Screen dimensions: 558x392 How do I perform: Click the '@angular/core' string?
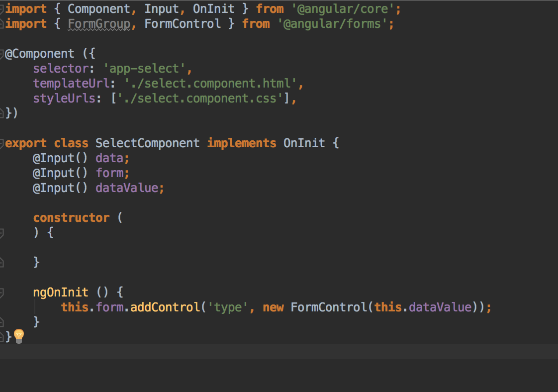[x=344, y=9]
